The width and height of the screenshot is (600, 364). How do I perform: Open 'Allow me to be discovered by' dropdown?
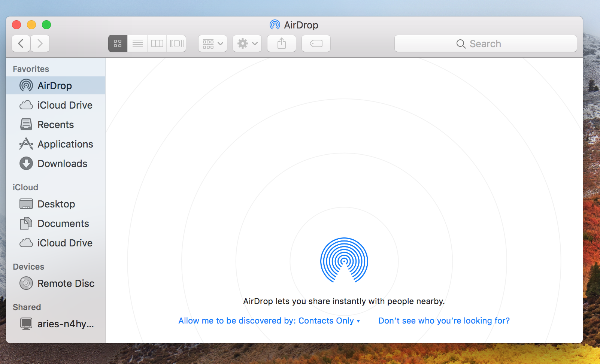[x=269, y=321]
